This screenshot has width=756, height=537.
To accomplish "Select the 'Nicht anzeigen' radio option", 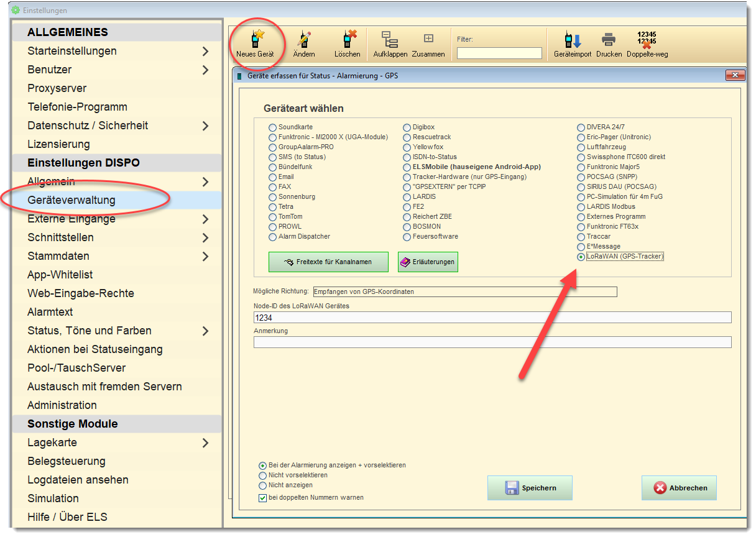I will point(262,485).
